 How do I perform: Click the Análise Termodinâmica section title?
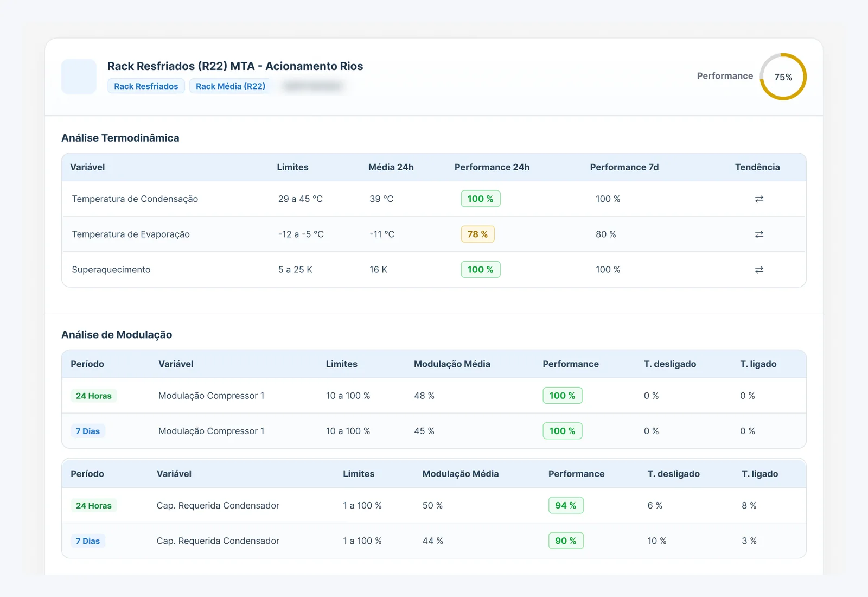[120, 138]
